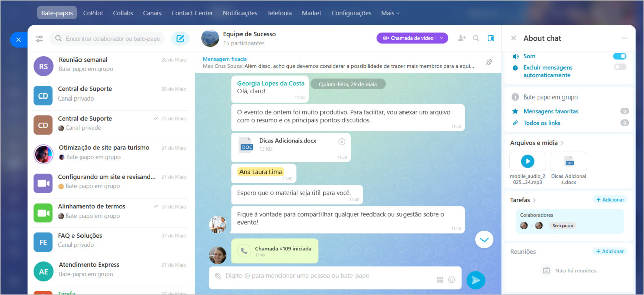This screenshot has height=295, width=644.
Task: Go to Canais tab
Action: click(x=152, y=13)
